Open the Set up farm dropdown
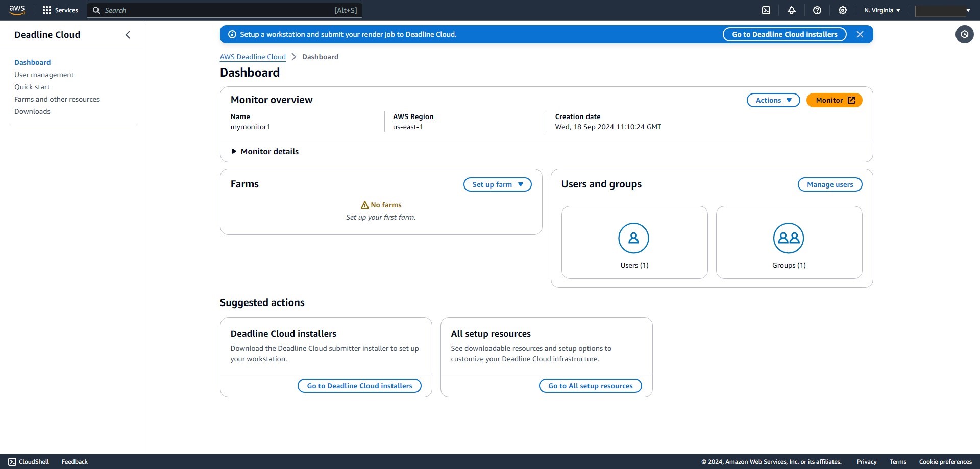This screenshot has height=469, width=980. (497, 184)
